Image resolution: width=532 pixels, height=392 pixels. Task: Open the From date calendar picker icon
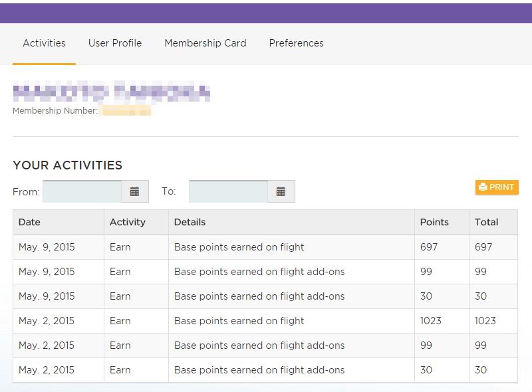coord(135,191)
